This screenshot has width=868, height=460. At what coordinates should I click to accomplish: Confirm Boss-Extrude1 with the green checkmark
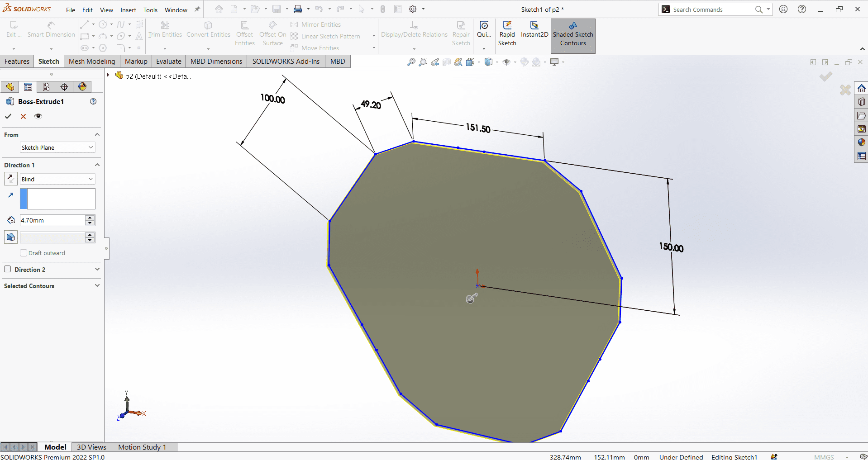(8, 116)
